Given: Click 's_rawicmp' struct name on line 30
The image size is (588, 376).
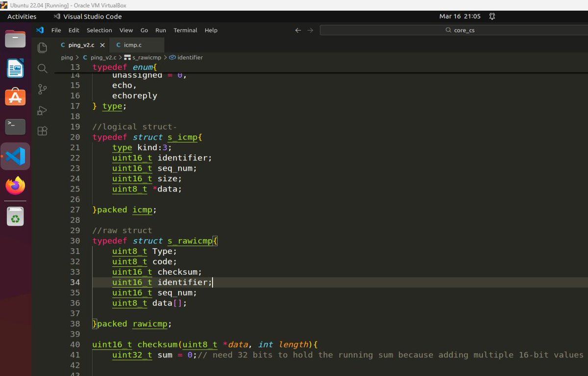Looking at the screenshot, I should [191, 241].
